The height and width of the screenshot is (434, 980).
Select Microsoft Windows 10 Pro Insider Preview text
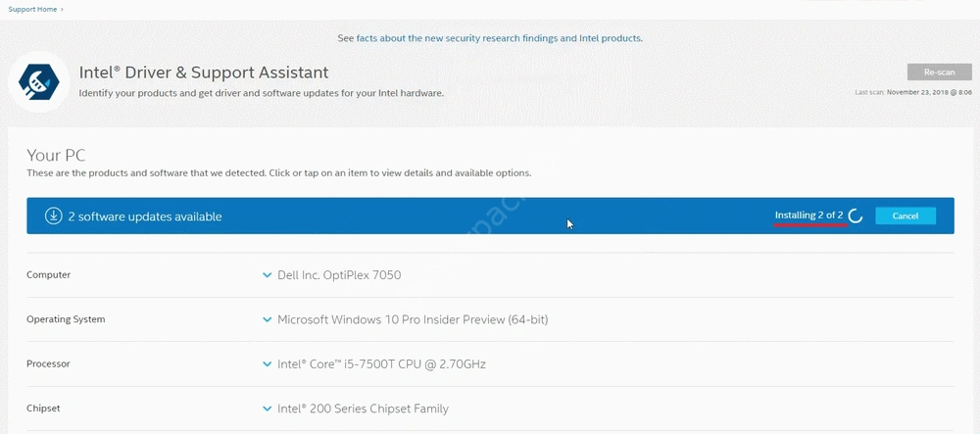(413, 319)
